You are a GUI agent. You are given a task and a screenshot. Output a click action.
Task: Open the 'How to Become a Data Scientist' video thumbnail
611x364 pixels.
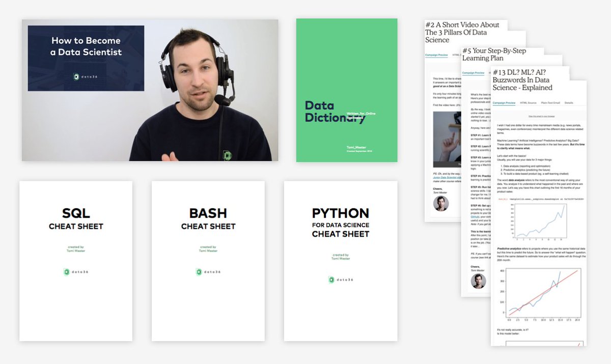[150, 90]
